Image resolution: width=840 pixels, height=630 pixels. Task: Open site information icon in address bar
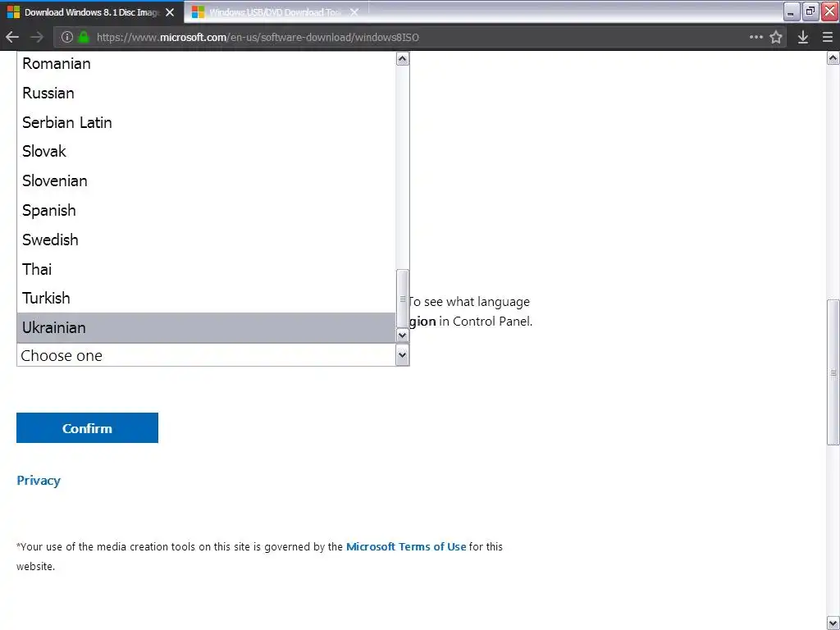click(x=67, y=37)
